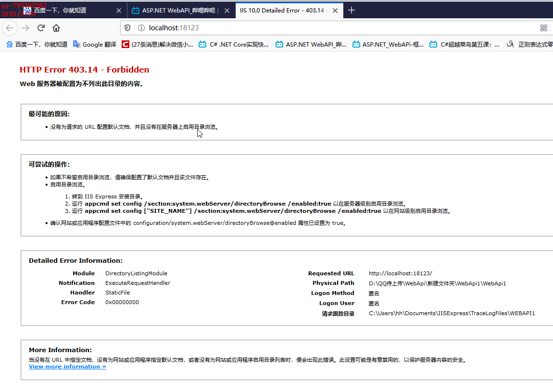The width and height of the screenshot is (553, 392).
Task: Click the Reload page icon
Action: point(40,28)
